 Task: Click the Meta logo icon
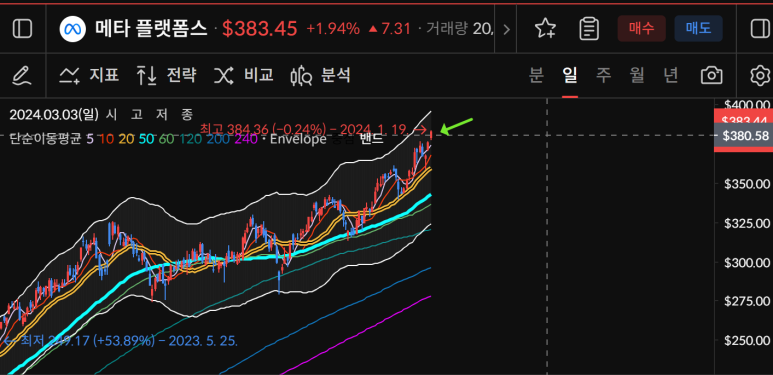click(72, 29)
